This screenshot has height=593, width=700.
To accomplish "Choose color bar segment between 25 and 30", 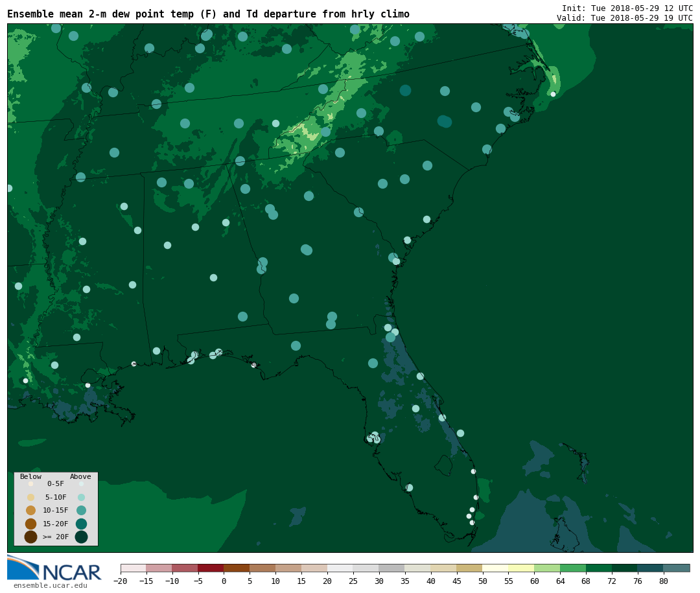I will click(366, 568).
